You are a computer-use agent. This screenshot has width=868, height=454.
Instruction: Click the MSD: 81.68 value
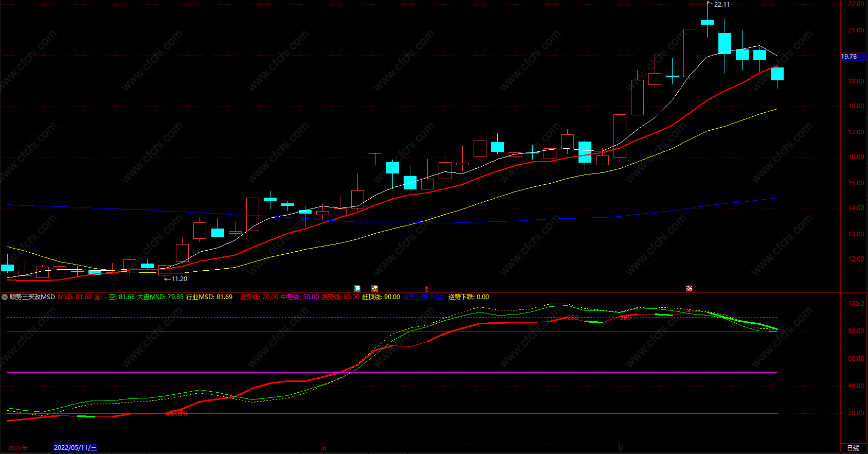pyautogui.click(x=75, y=297)
